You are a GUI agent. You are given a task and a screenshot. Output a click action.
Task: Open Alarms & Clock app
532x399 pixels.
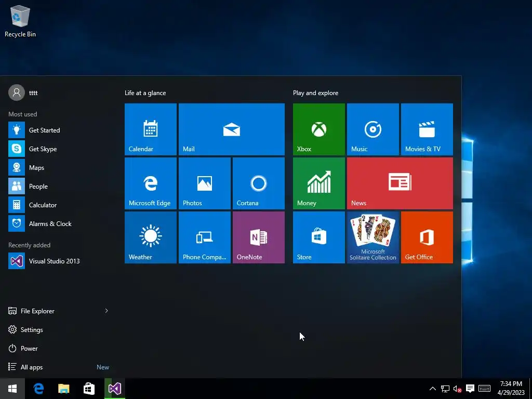pyautogui.click(x=58, y=223)
